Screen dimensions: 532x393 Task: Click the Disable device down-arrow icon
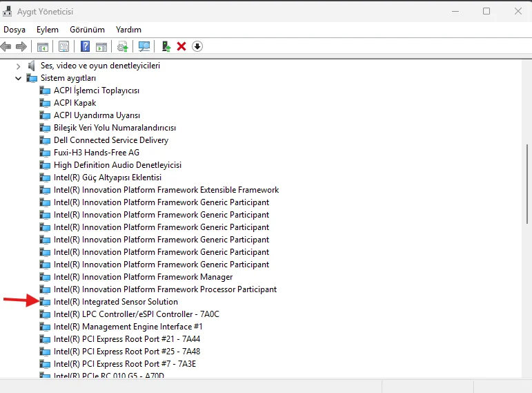[x=197, y=46]
